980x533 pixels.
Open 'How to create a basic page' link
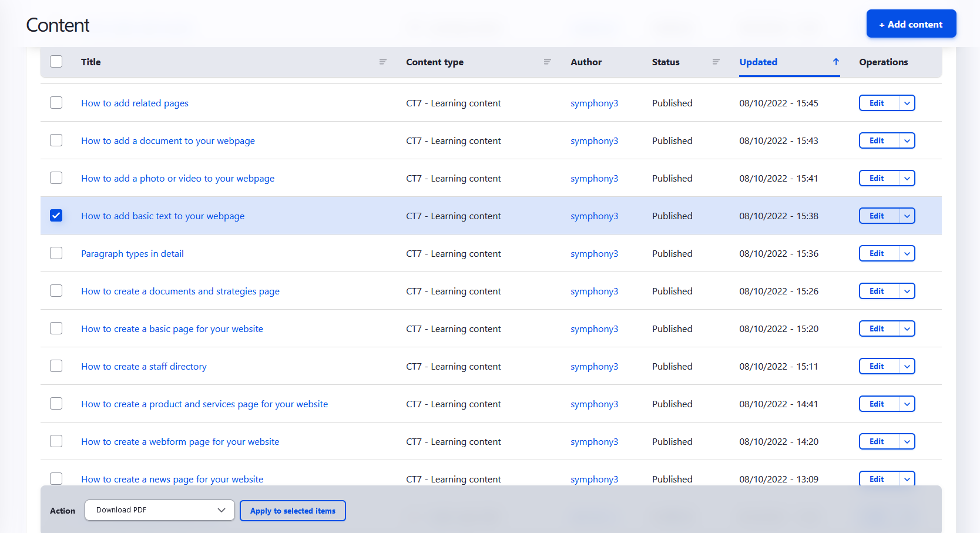pyautogui.click(x=172, y=329)
